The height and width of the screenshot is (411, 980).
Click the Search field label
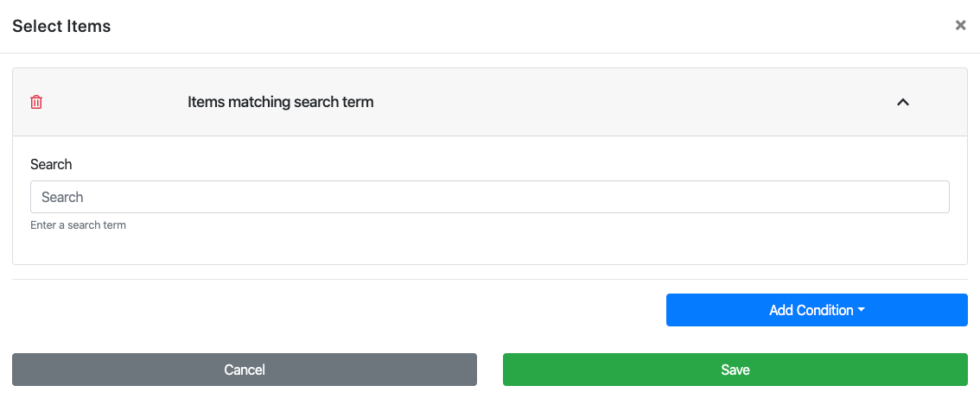click(51, 164)
